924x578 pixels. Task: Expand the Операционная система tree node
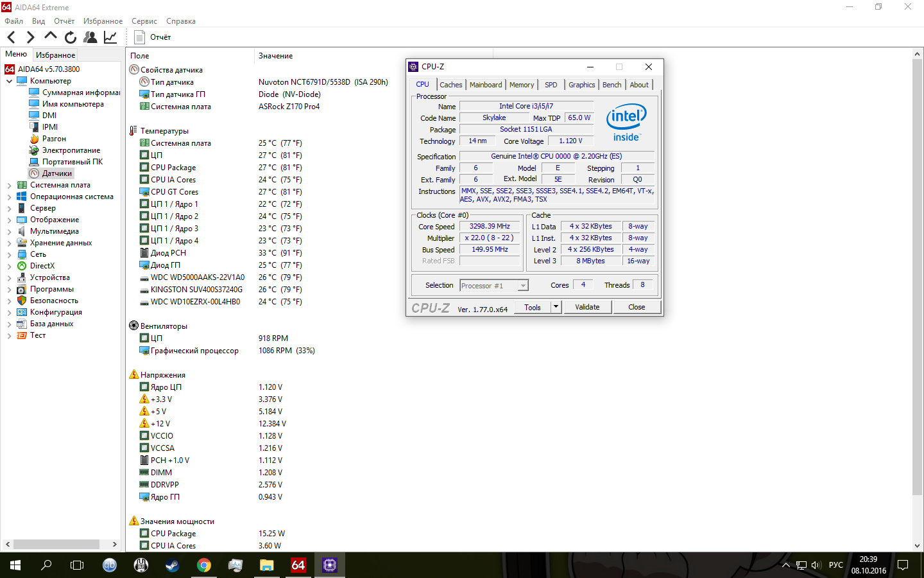9,197
